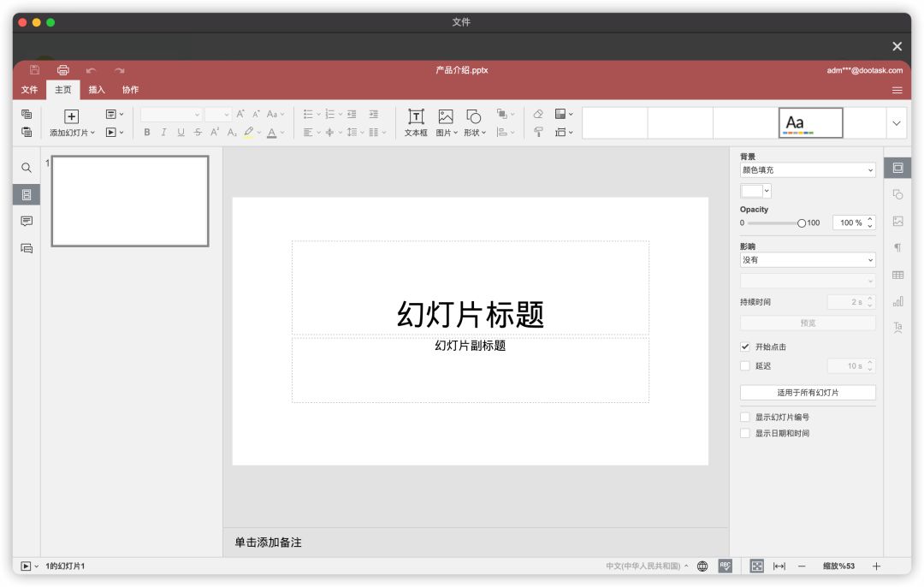Viewport: 924px width, 587px height.
Task: Switch to the 协作 tab
Action: (x=130, y=90)
